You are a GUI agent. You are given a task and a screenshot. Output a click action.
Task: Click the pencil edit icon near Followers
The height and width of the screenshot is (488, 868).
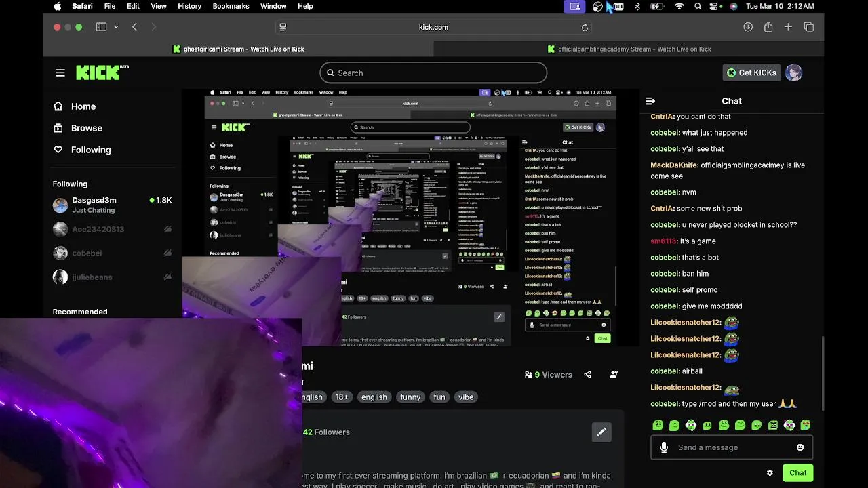coord(601,432)
